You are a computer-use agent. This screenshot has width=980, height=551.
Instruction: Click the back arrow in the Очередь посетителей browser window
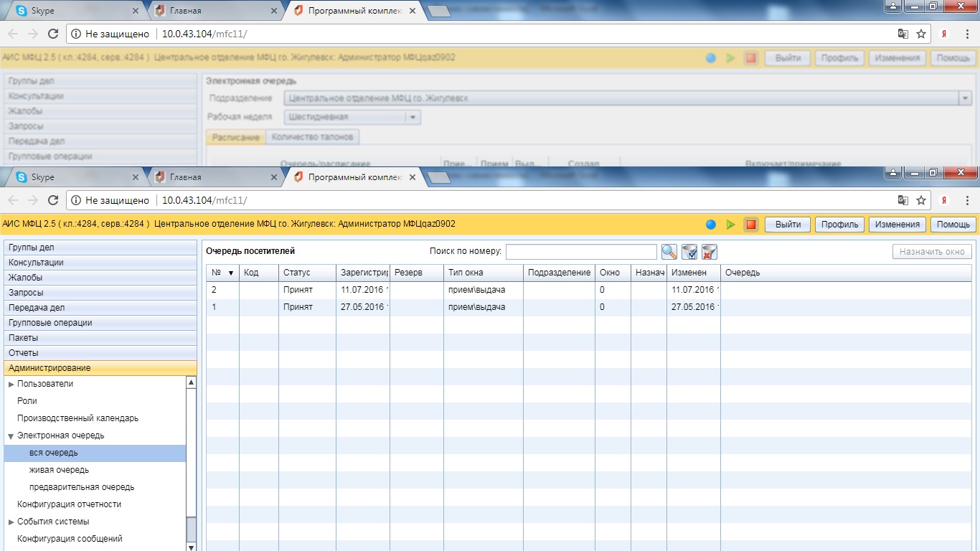click(x=13, y=200)
